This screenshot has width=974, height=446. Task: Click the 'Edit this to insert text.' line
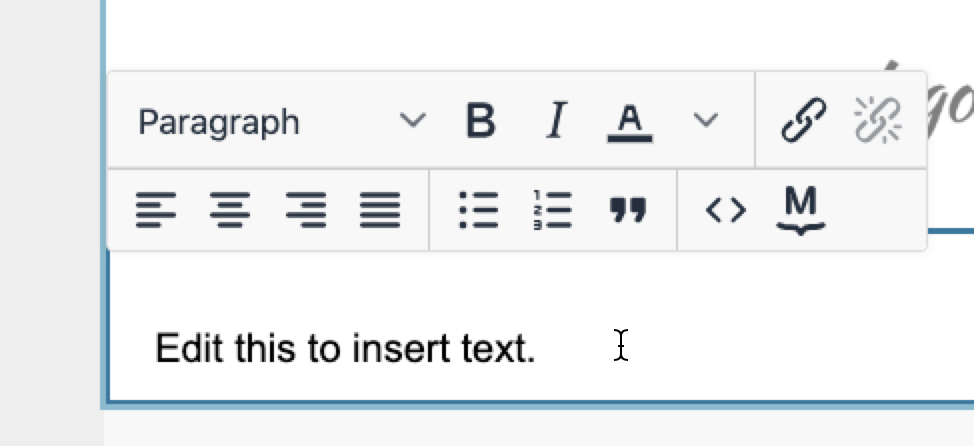[345, 349]
